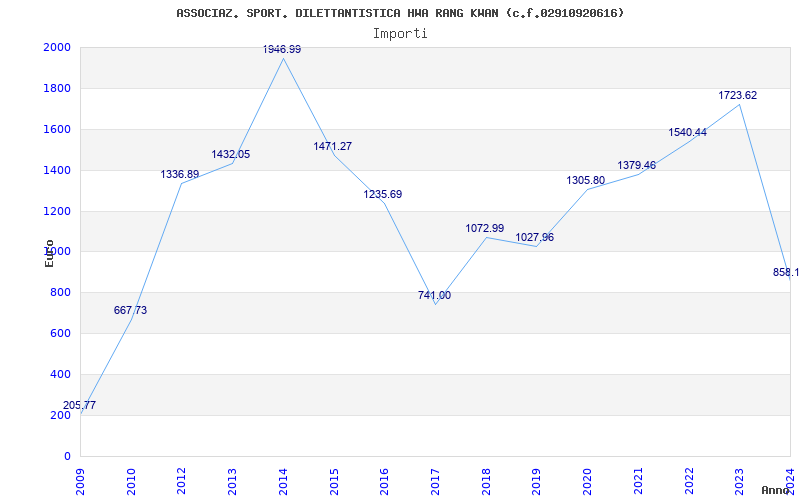Click y-axis tick label 800
Viewport: 800px width, 500px height.
pyautogui.click(x=60, y=293)
